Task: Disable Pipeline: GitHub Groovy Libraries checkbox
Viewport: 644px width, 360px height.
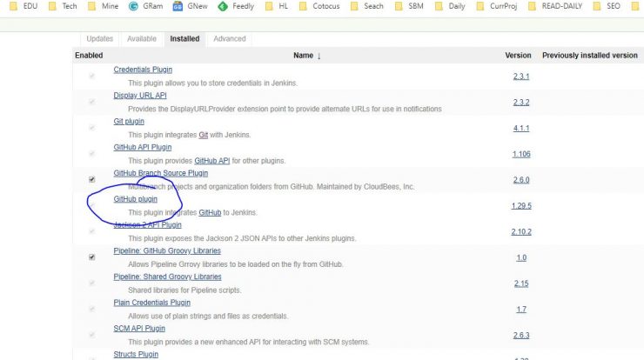Action: tap(92, 257)
